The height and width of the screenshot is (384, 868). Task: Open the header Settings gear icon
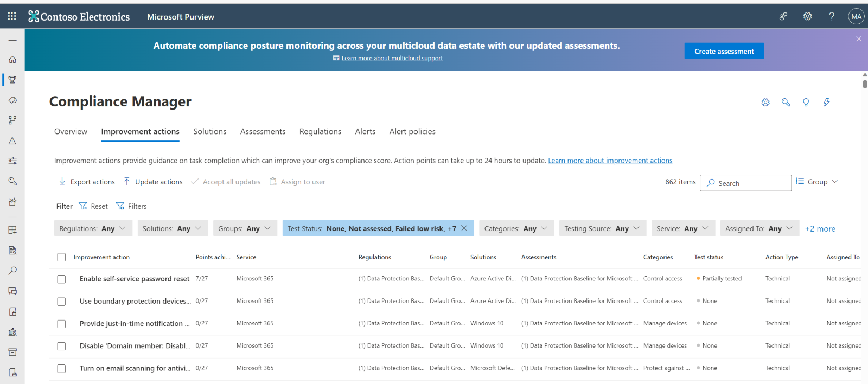(807, 16)
